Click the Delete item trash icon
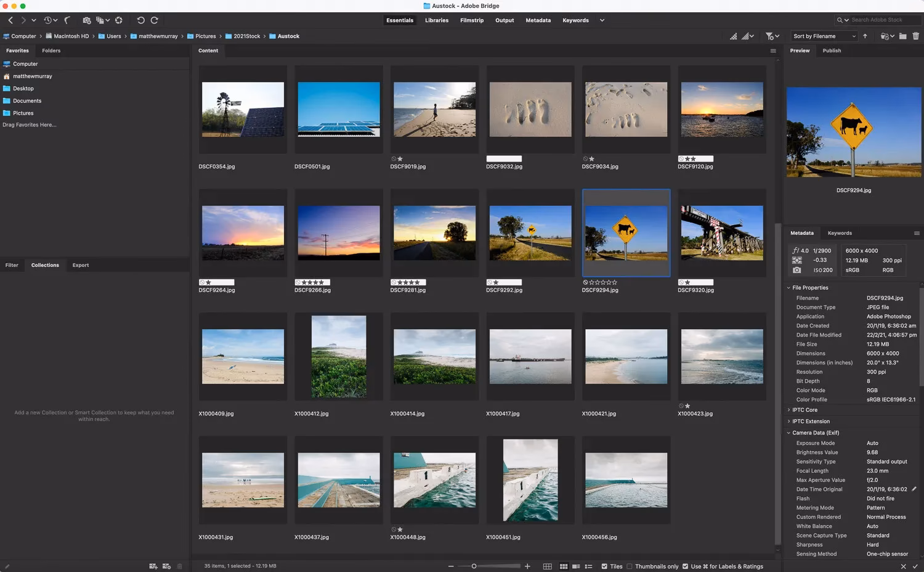 pos(916,36)
